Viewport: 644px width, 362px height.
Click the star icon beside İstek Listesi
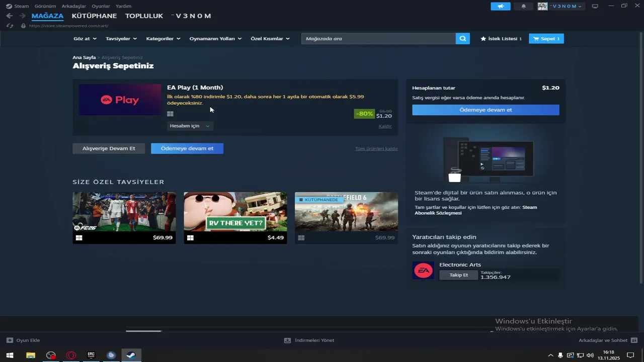tap(484, 39)
